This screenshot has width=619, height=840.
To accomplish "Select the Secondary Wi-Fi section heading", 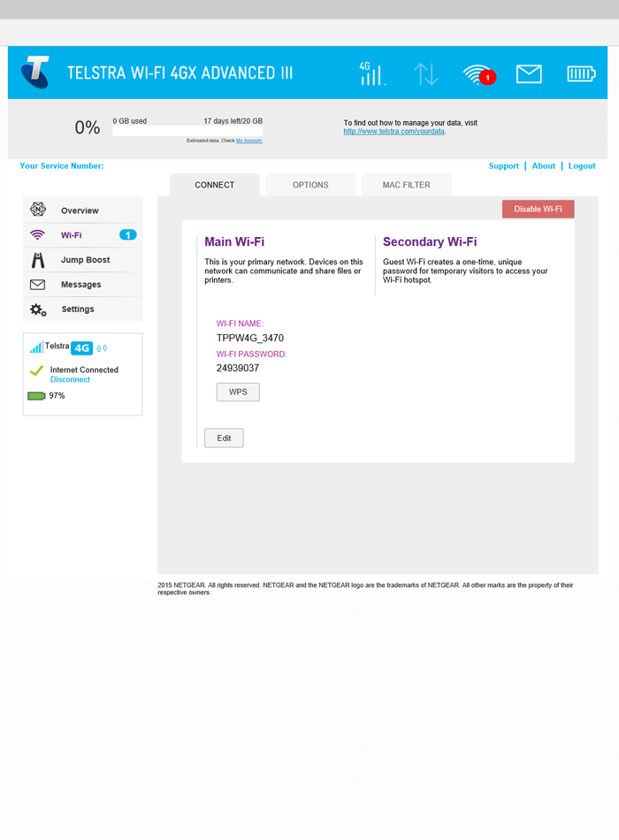I will [x=430, y=241].
